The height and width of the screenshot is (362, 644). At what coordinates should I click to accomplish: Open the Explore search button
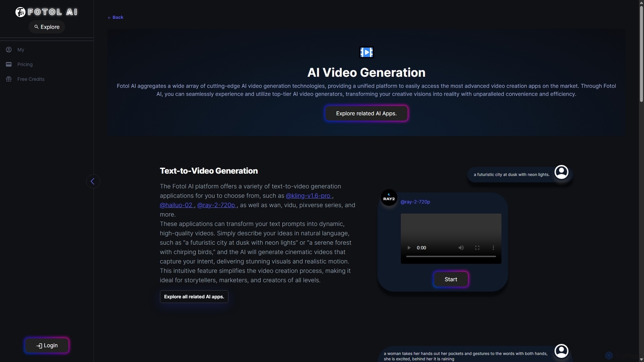coord(47,27)
